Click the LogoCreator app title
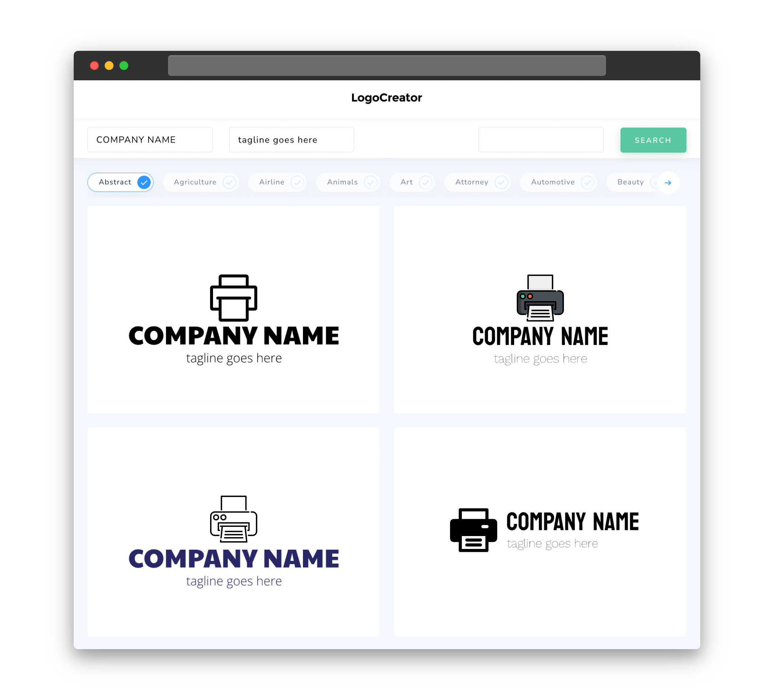The image size is (774, 700). click(386, 98)
